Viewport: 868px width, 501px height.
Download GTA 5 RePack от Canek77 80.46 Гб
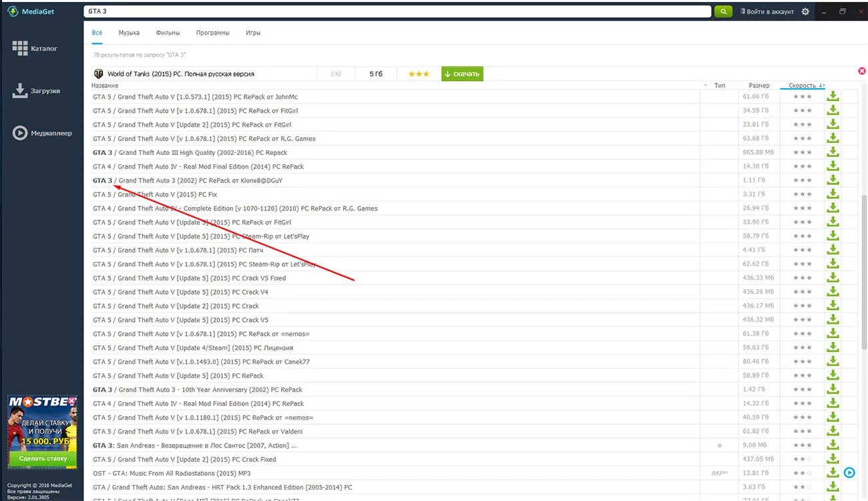833,362
